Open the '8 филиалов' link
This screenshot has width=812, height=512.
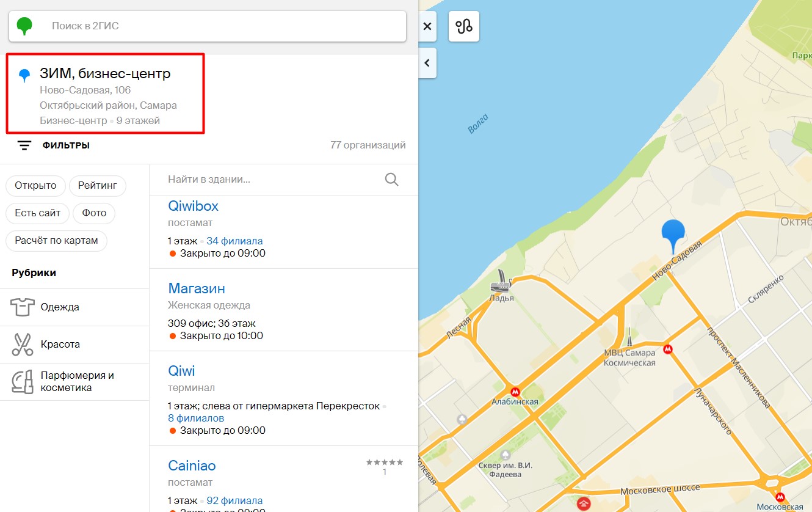pyautogui.click(x=196, y=418)
